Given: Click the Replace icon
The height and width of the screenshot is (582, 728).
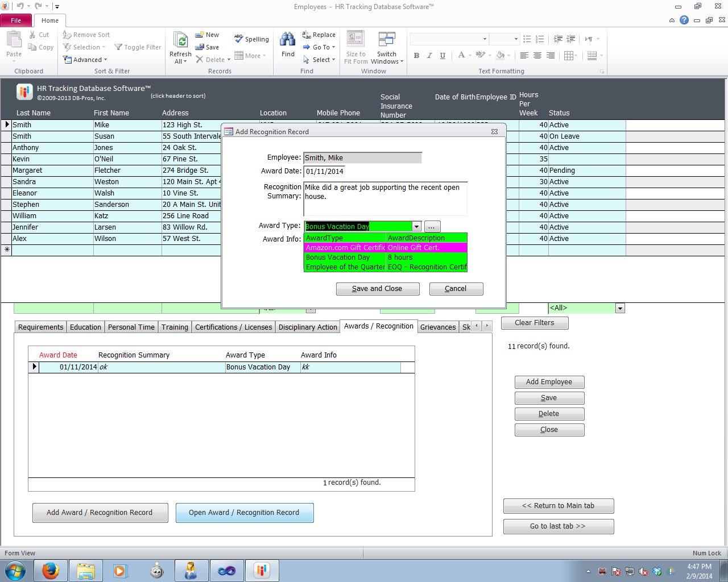Looking at the screenshot, I should [306, 35].
